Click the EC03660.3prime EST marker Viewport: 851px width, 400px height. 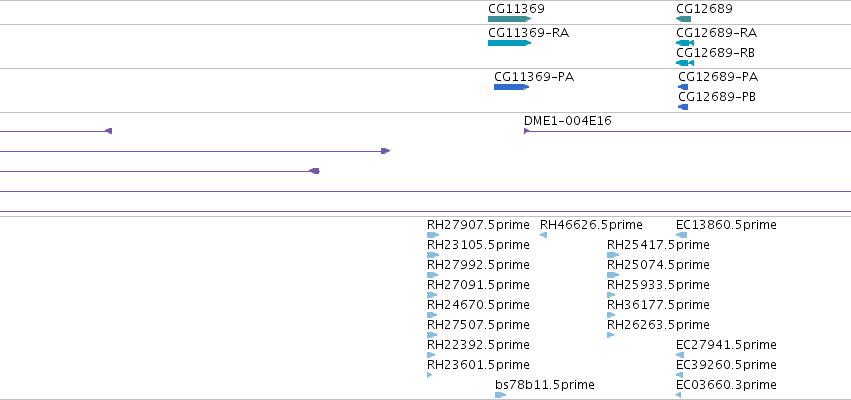678,395
